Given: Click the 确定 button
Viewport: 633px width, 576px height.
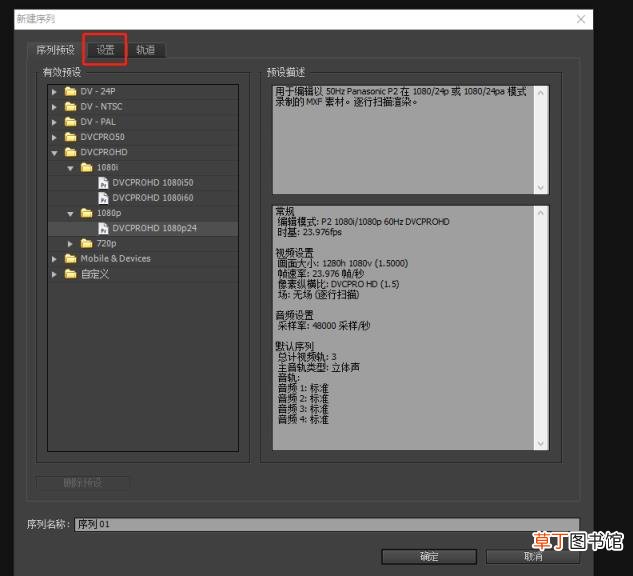Looking at the screenshot, I should click(x=429, y=557).
